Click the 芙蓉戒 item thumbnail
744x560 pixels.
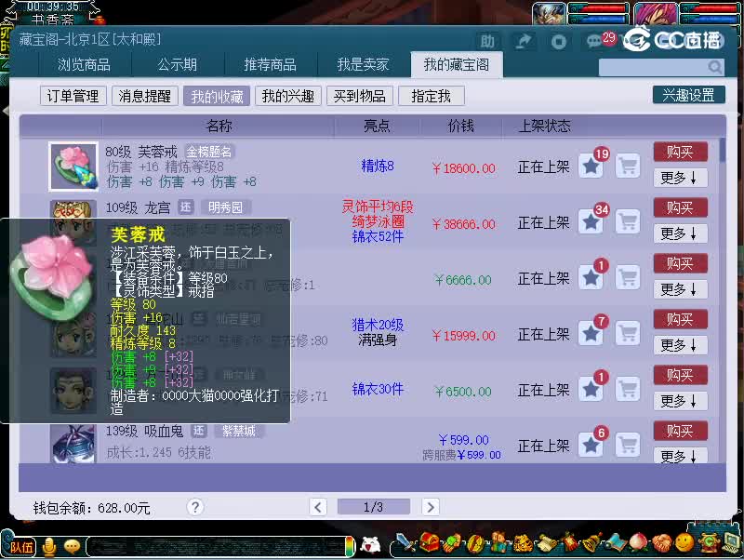click(x=73, y=167)
